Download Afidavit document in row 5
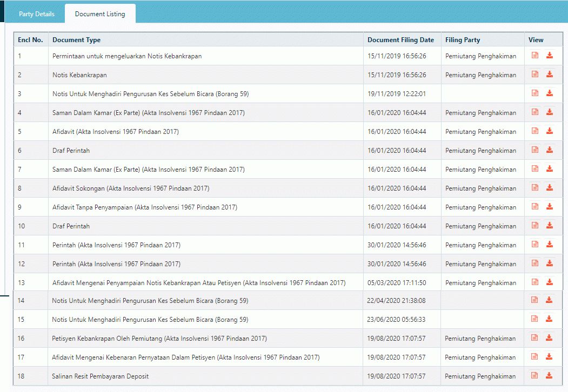568x392 pixels. point(550,131)
